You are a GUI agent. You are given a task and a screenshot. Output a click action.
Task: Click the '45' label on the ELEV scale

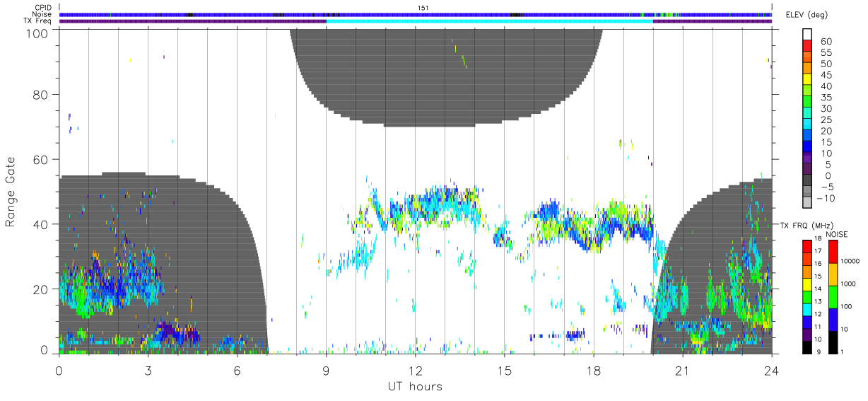(826, 75)
